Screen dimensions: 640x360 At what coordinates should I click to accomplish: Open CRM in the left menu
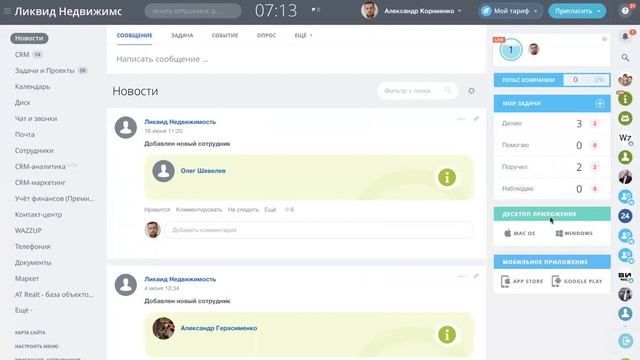(x=22, y=54)
